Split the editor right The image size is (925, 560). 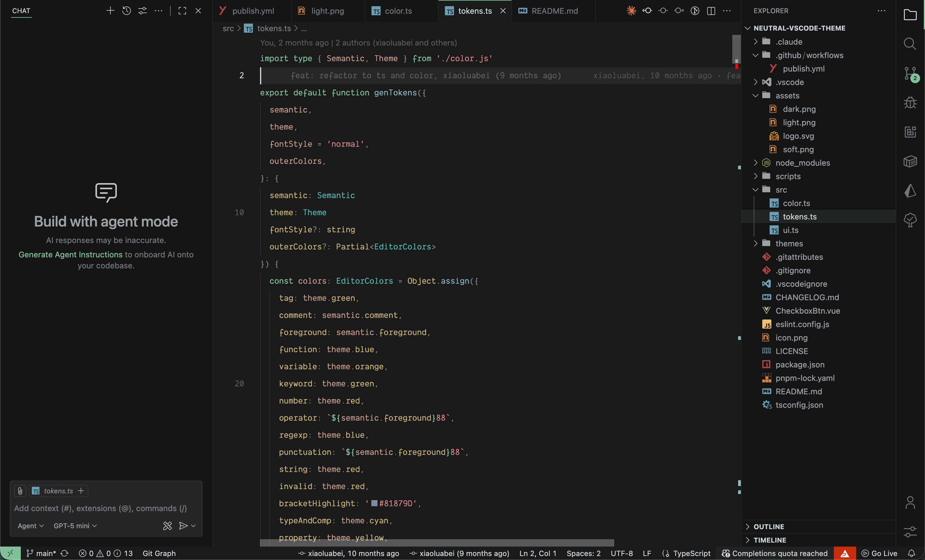711,10
